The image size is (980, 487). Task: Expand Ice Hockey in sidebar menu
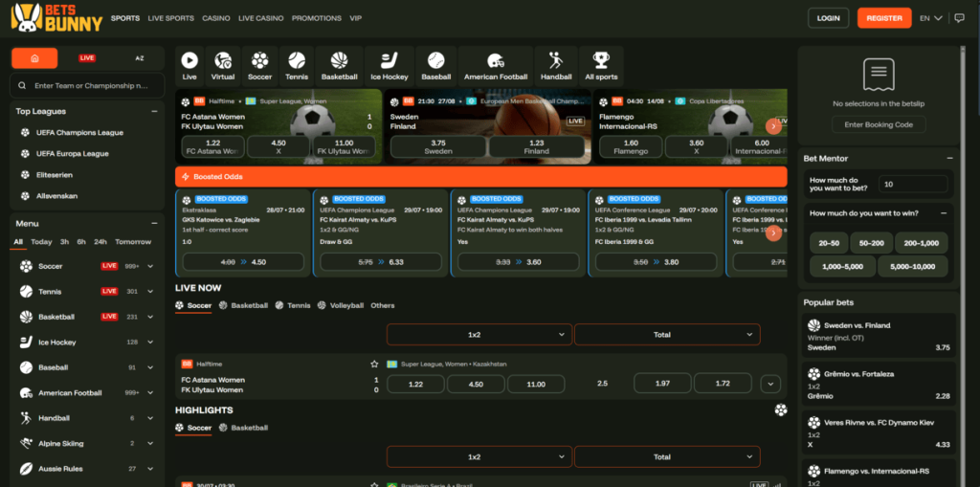tap(150, 342)
